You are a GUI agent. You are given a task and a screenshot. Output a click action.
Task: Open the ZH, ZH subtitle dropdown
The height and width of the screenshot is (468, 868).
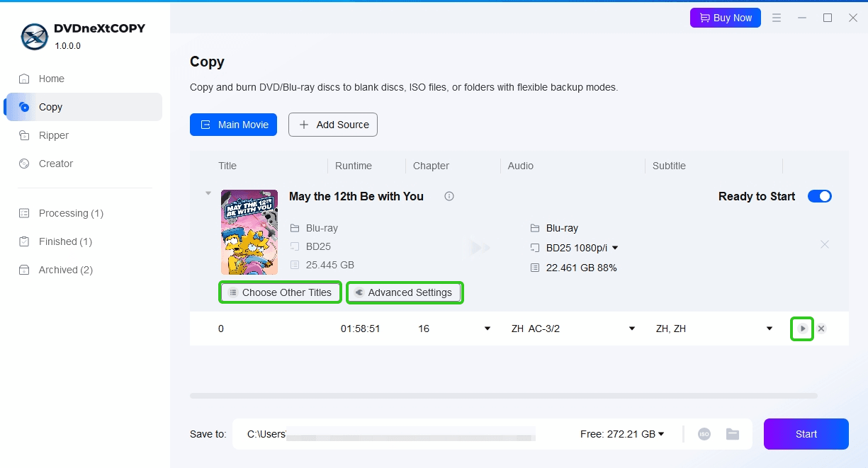770,329
